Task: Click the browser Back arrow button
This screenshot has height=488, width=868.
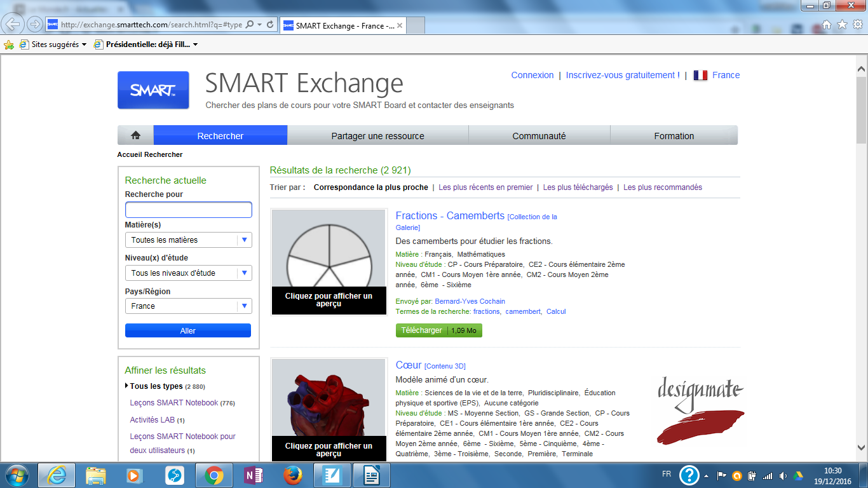Action: tap(14, 24)
